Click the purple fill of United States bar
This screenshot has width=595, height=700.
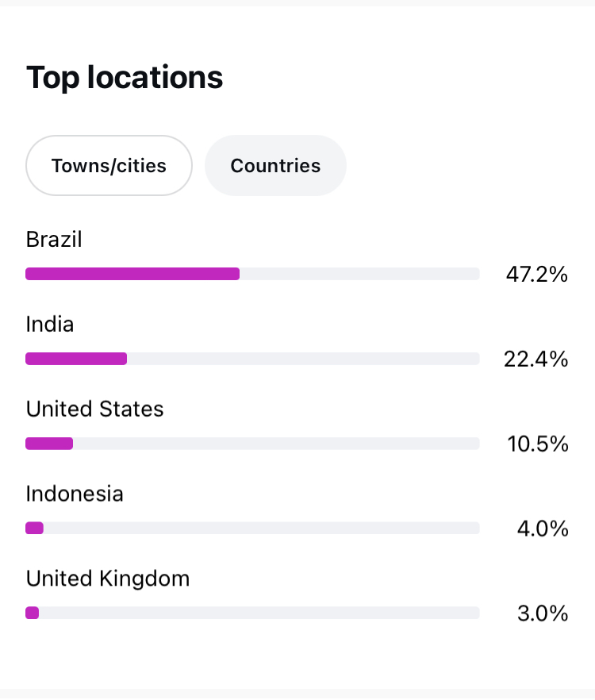49,444
